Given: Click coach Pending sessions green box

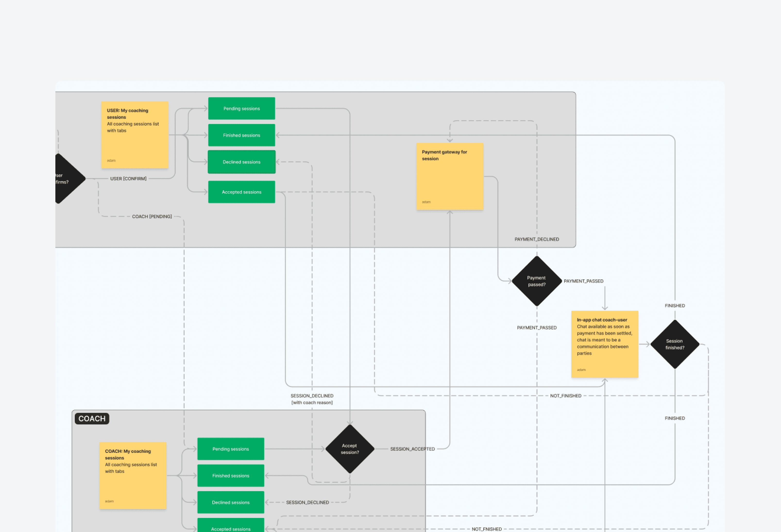Looking at the screenshot, I should pyautogui.click(x=230, y=449).
